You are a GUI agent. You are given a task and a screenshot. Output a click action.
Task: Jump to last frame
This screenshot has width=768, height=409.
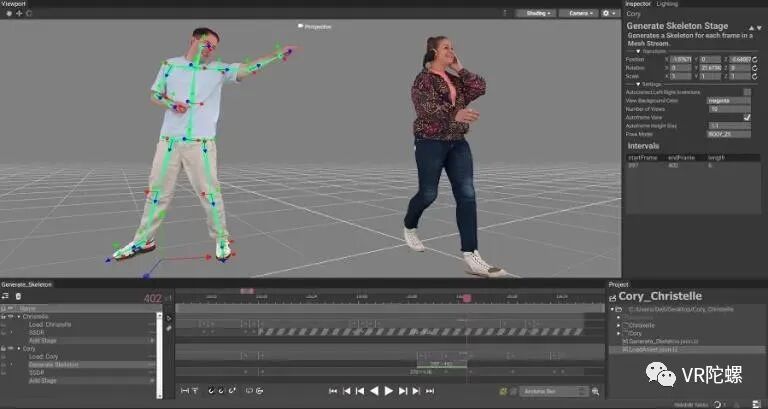(430, 391)
